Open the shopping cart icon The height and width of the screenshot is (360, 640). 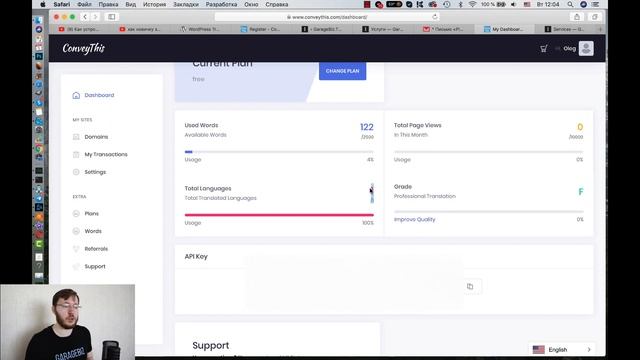[544, 49]
